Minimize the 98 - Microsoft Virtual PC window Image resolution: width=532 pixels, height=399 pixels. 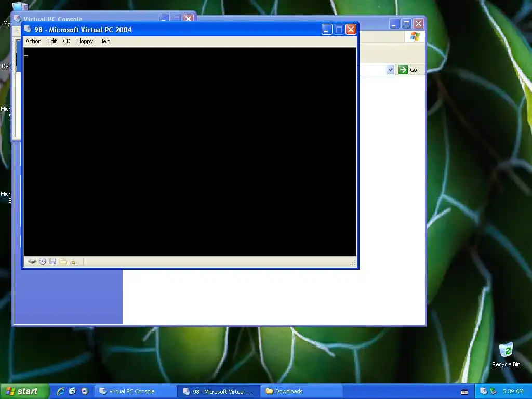(327, 30)
